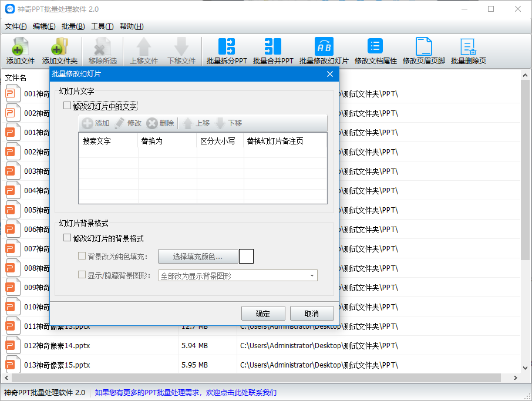Screen dimensions: 532x401
Task: Click the 添加文件 add file icon
Action: 20,46
